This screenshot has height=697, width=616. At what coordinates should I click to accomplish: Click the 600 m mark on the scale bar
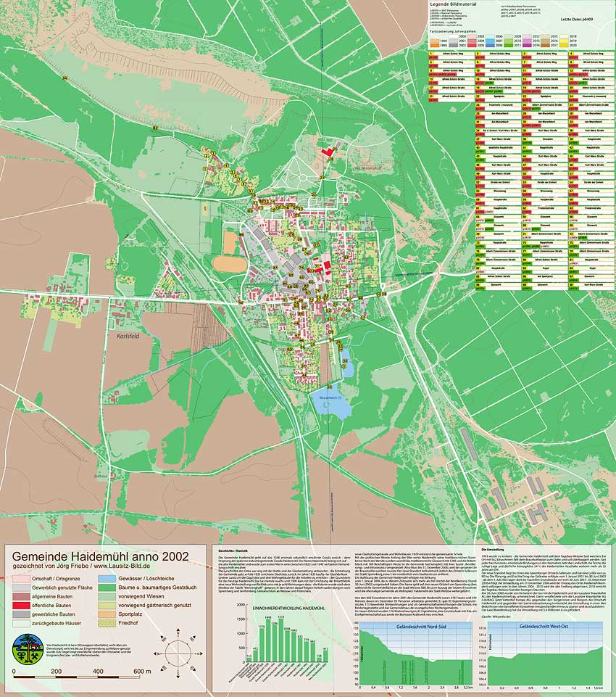click(x=142, y=671)
